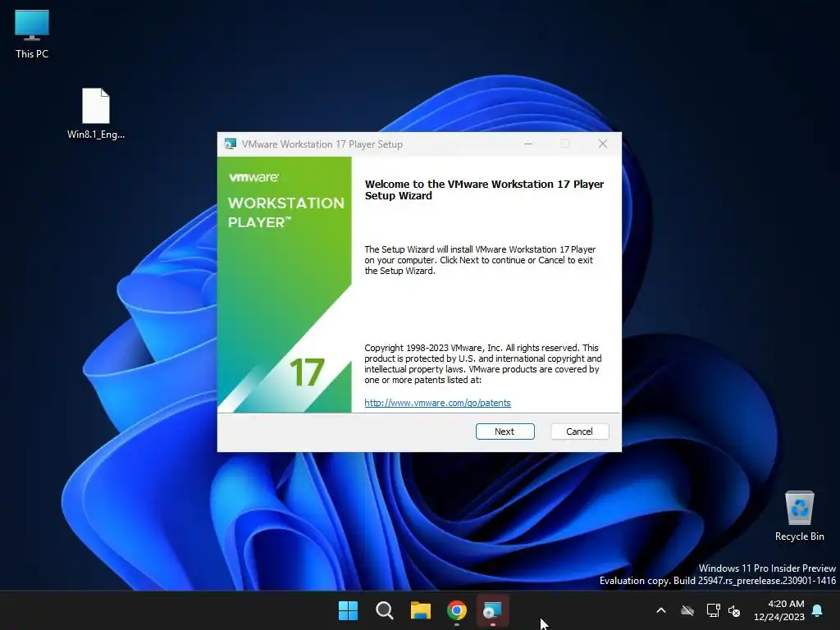Click the muted volume tray icon
The width and height of the screenshot is (840, 630).
(734, 610)
